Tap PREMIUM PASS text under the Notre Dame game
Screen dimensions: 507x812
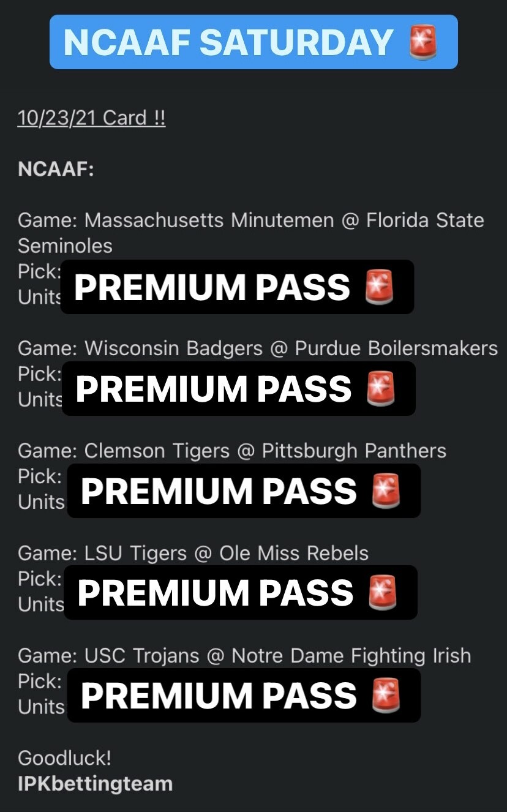pos(219,696)
